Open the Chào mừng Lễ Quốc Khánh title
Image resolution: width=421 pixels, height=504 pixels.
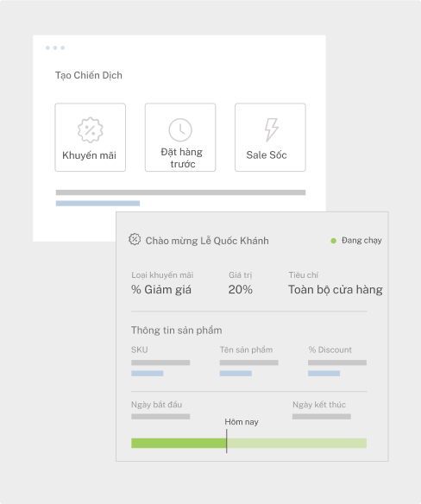[x=207, y=241]
